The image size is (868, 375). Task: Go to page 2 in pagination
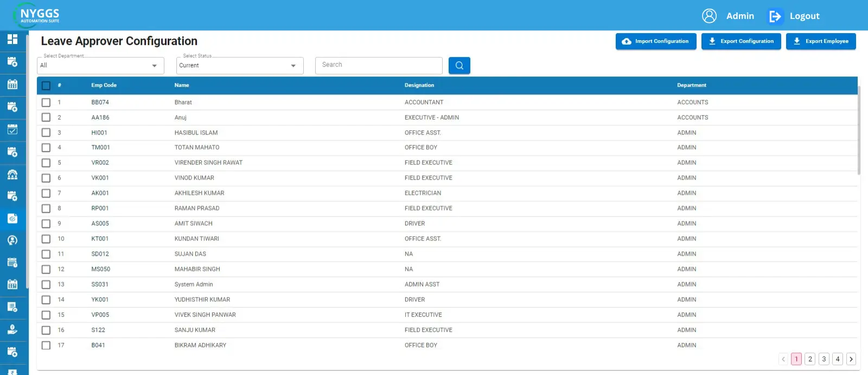pyautogui.click(x=810, y=359)
